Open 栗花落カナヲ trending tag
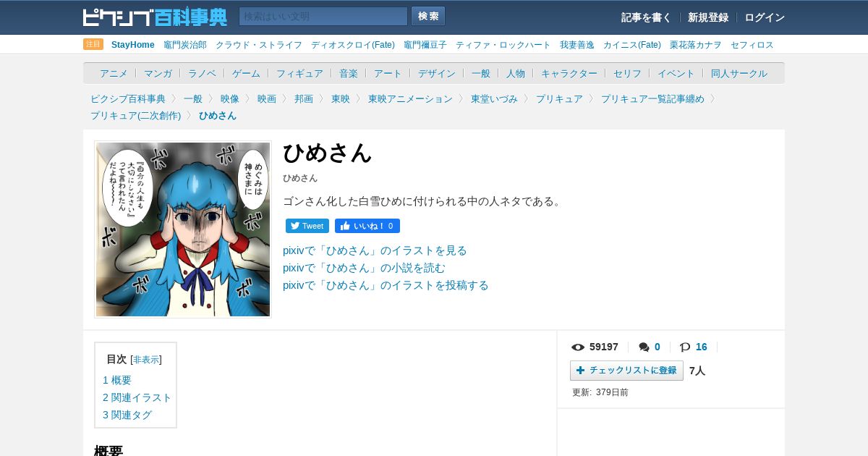The height and width of the screenshot is (456, 868). (x=696, y=45)
